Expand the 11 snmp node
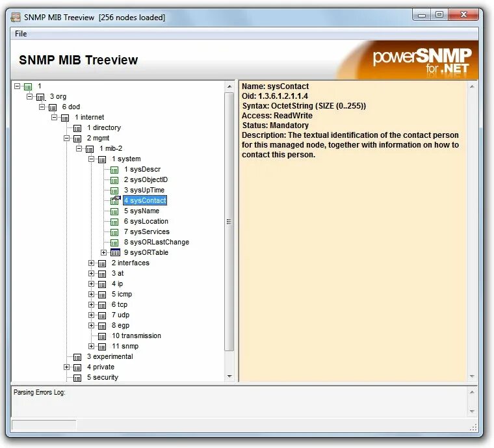The height and width of the screenshot is (448, 494). click(92, 346)
